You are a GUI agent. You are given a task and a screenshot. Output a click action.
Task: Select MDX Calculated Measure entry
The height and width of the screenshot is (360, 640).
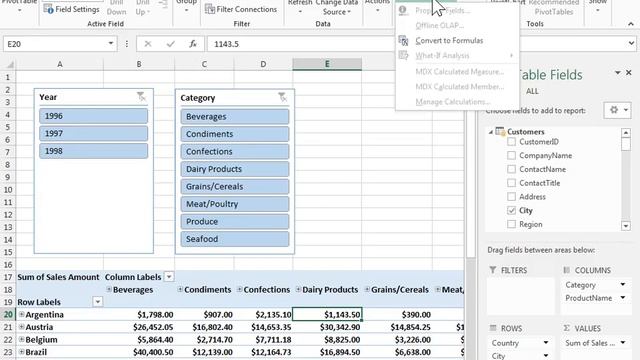[460, 71]
